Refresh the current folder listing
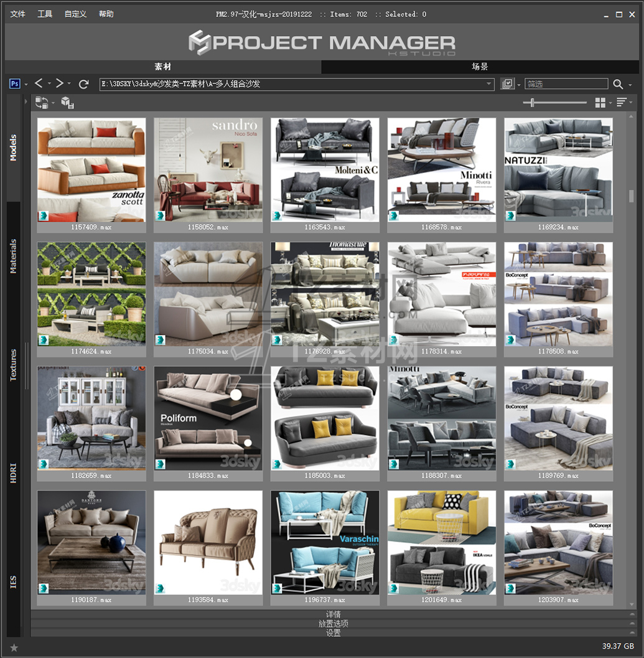 [83, 84]
